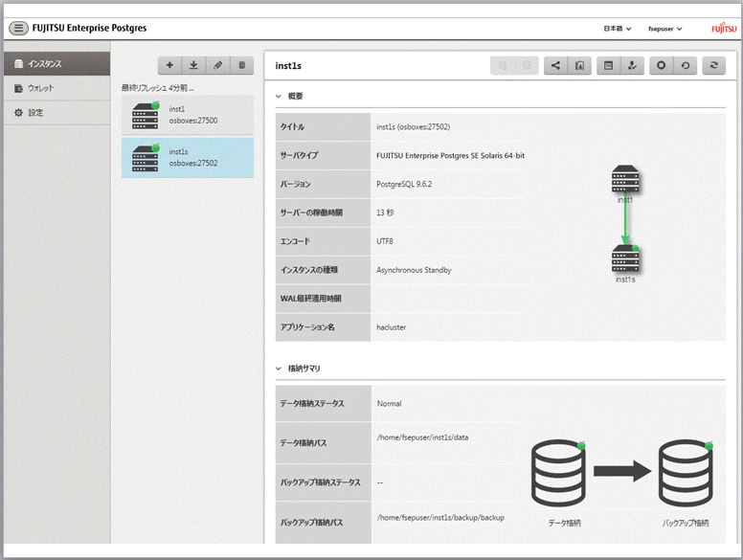Open the ウォレット sidebar tab
The image size is (743, 560).
click(56, 88)
